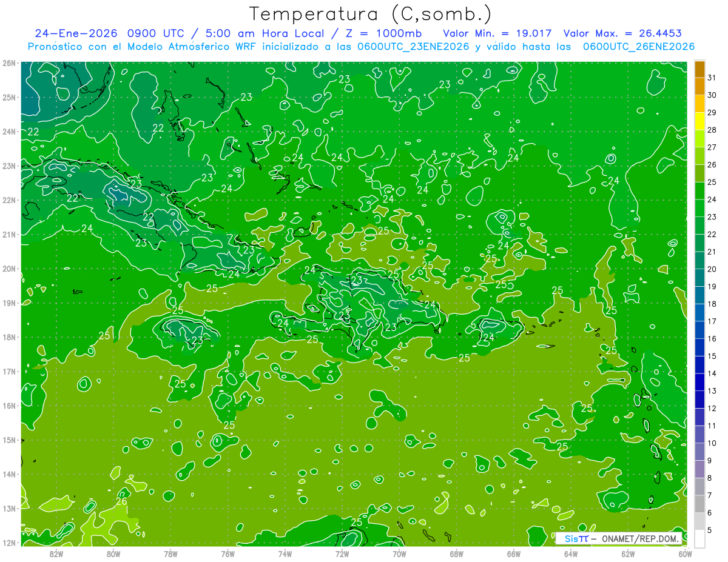Image resolution: width=728 pixels, height=562 pixels.
Task: Click the 76W longitude axis label
Action: pyautogui.click(x=227, y=554)
